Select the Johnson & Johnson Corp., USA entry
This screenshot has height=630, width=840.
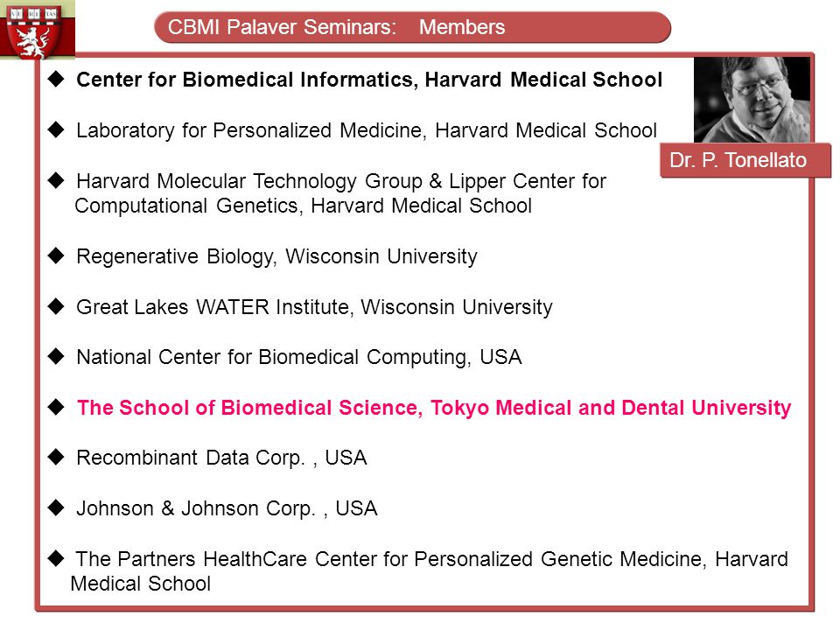tap(227, 508)
